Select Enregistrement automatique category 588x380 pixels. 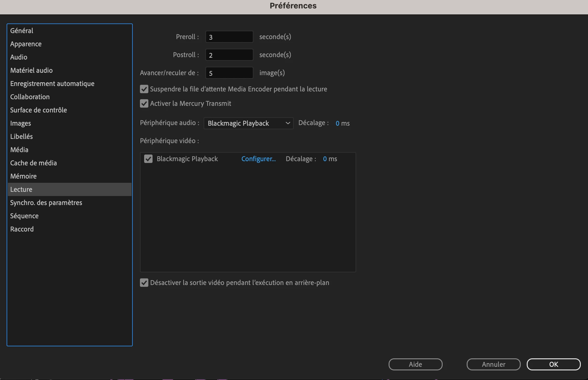(52, 84)
